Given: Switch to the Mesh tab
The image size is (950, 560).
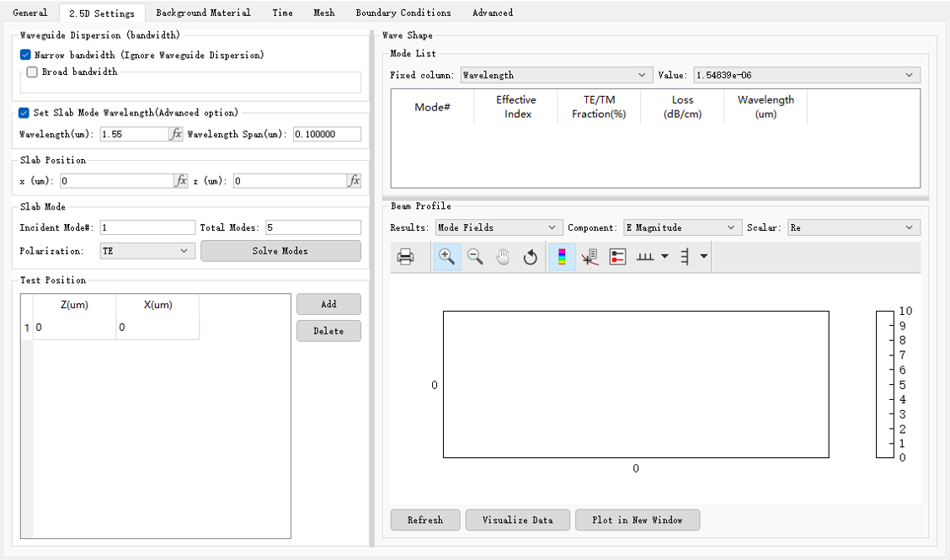Looking at the screenshot, I should click(x=324, y=13).
